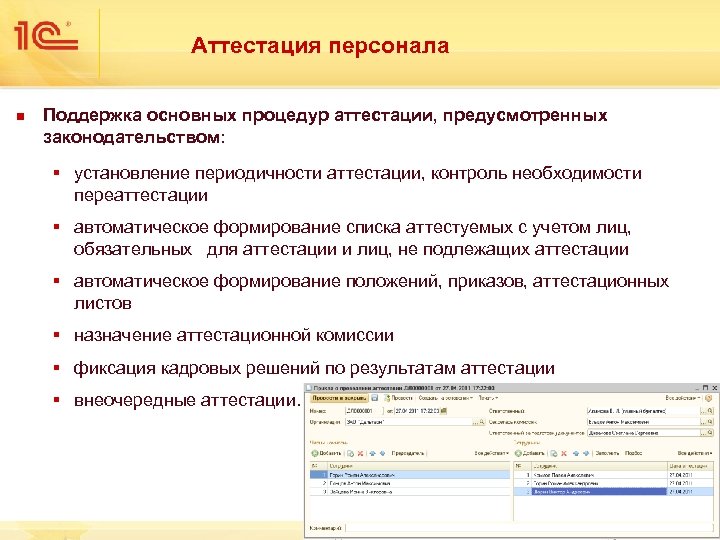
Task: Click the embedded window's title bar text
Action: (404, 388)
